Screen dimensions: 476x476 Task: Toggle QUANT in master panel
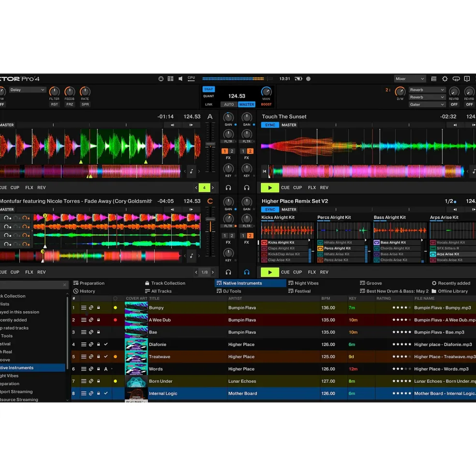coord(208,96)
